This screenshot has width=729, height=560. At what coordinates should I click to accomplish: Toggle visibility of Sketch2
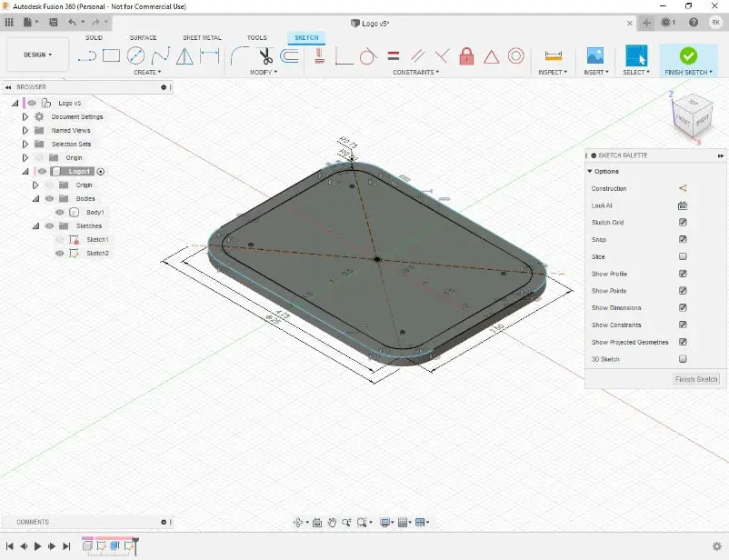[59, 253]
